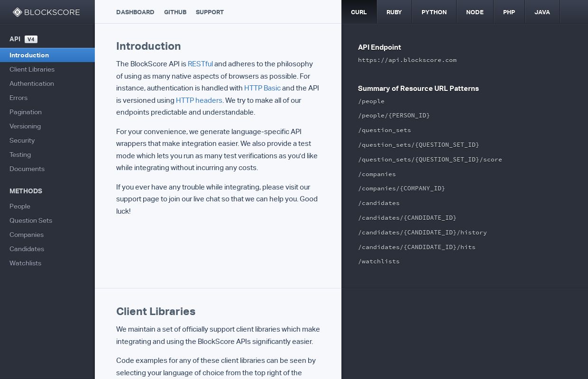Open the Dashboard link
The image size is (588, 379).
135,12
